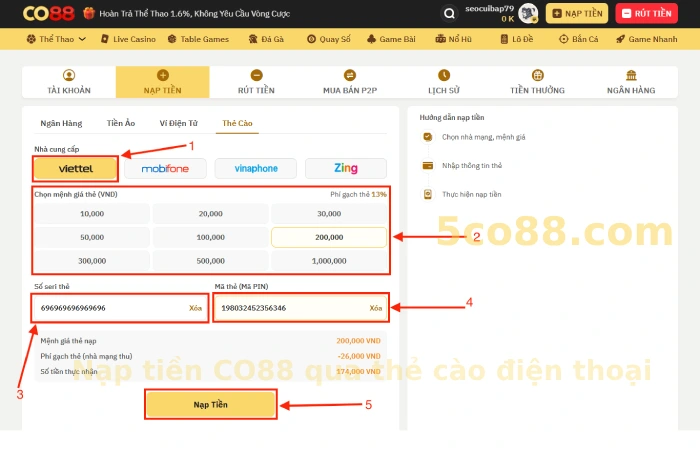Select the 200,000 card denomination
The height and width of the screenshot is (450, 700).
(329, 238)
